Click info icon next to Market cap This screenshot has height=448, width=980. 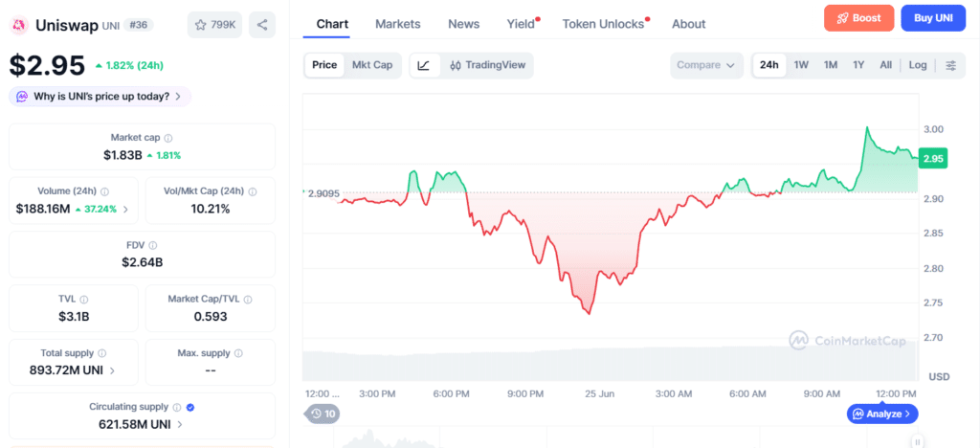[x=168, y=138]
